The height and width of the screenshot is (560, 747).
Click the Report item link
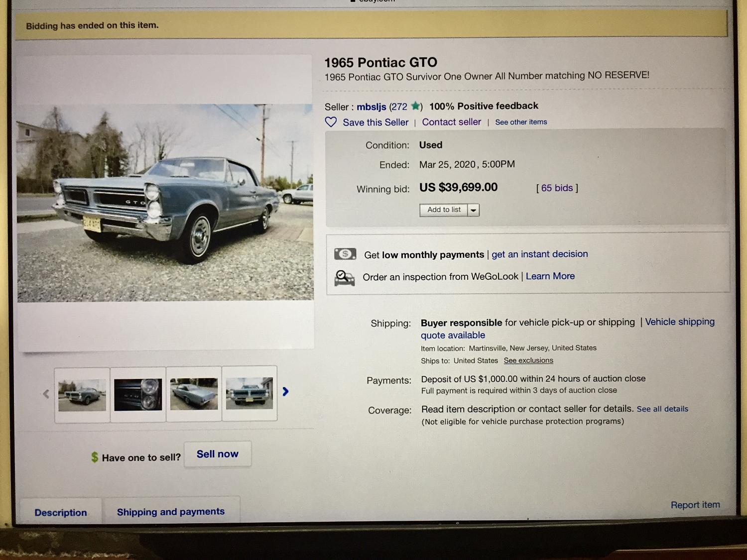point(695,505)
